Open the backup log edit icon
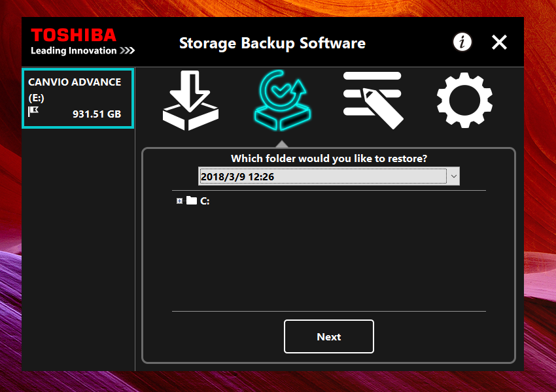Viewport: 556px width, 392px height. click(374, 101)
